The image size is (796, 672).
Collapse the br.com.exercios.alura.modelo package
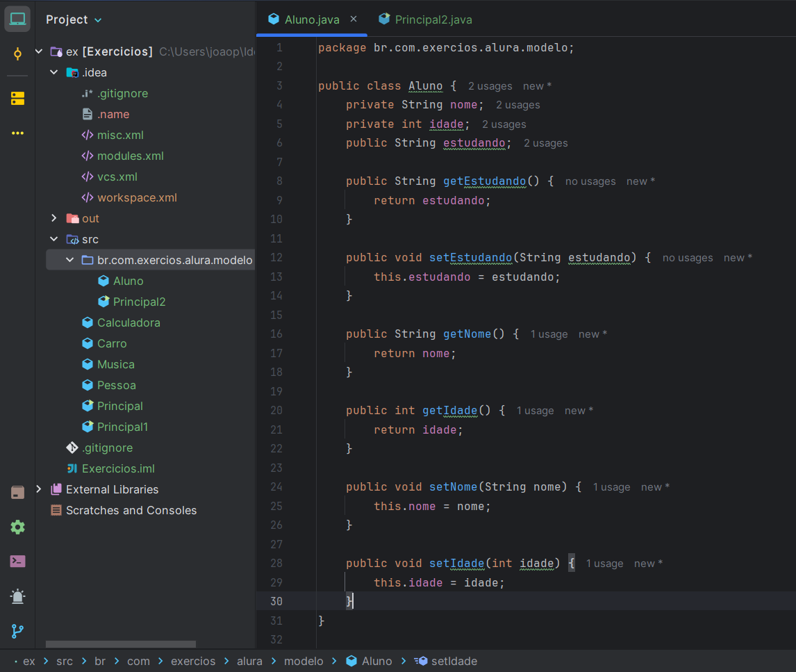(70, 259)
